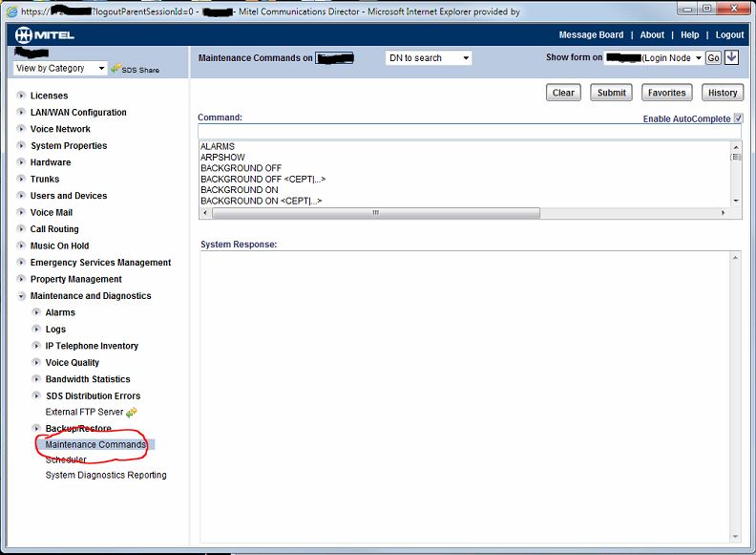This screenshot has width=756, height=555.
Task: Click inside the System Response area
Action: pyautogui.click(x=465, y=397)
